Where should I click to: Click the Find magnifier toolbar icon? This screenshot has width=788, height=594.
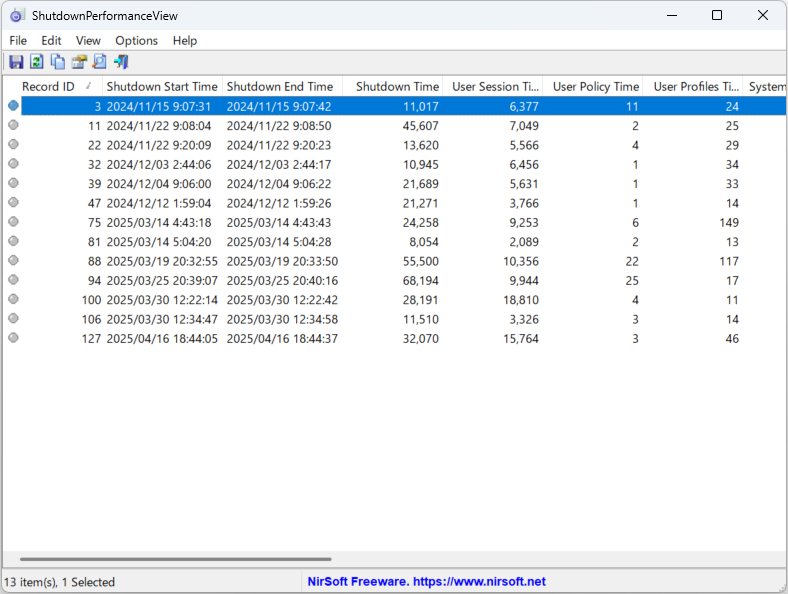[x=100, y=62]
